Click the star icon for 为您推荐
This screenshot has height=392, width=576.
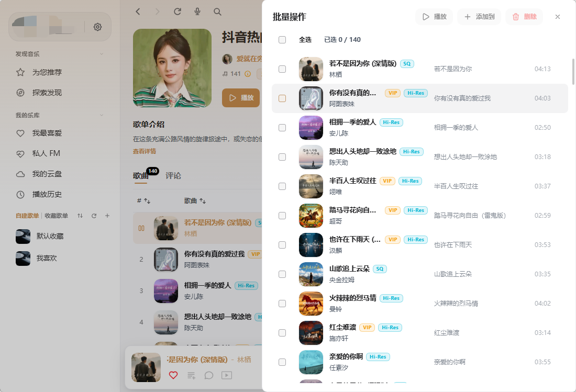[x=20, y=72]
